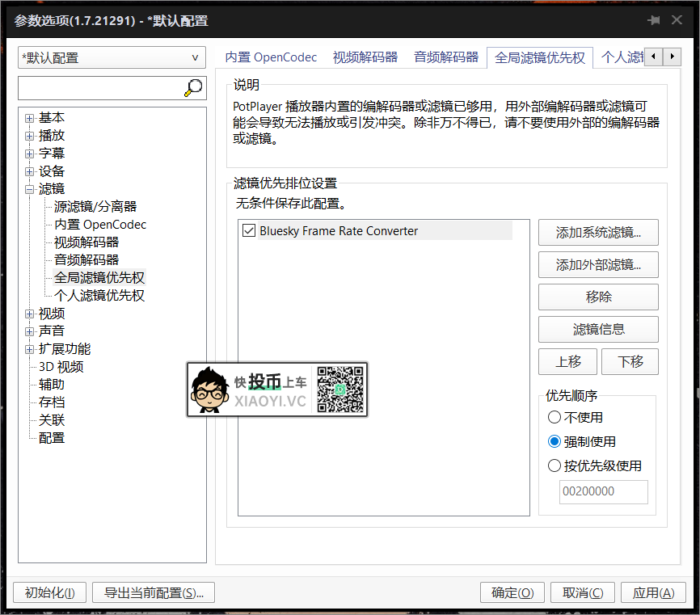This screenshot has width=700, height=615.
Task: Expand the 视频 tree node
Action: (x=29, y=314)
